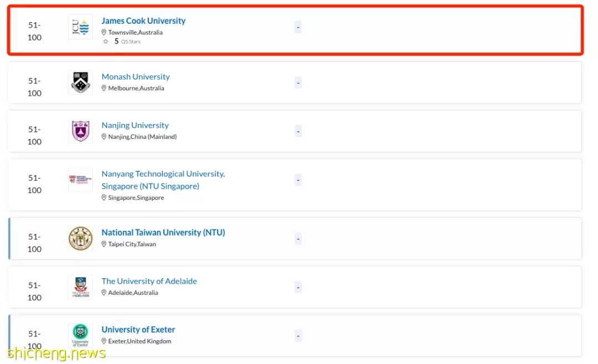Screen dimensions: 598x364
Task: Click the 51-100 rank for Monash University
Action: pyautogui.click(x=34, y=87)
